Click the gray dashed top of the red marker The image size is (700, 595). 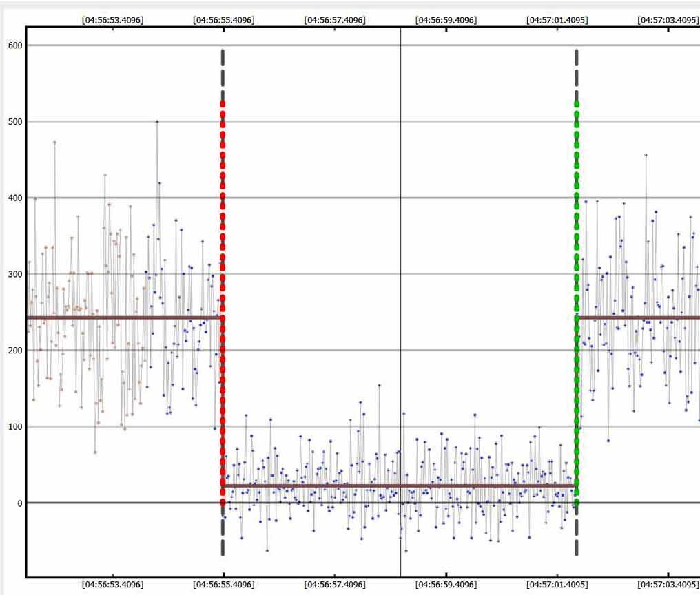(x=223, y=72)
